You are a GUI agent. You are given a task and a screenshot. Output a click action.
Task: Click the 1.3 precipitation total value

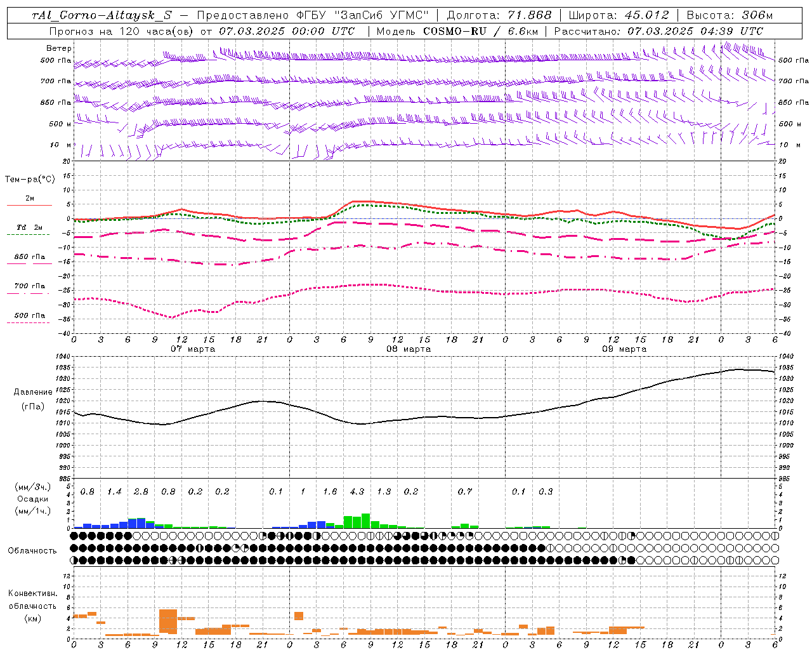pos(384,492)
